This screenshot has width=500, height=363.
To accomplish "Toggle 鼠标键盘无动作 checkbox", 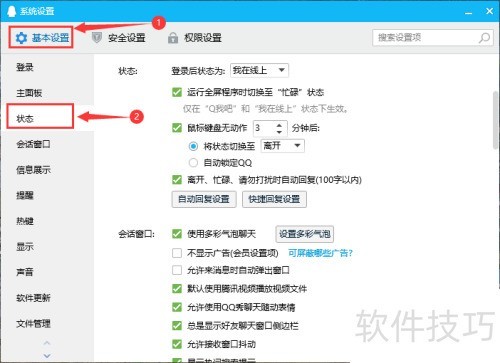I will pyautogui.click(x=177, y=128).
